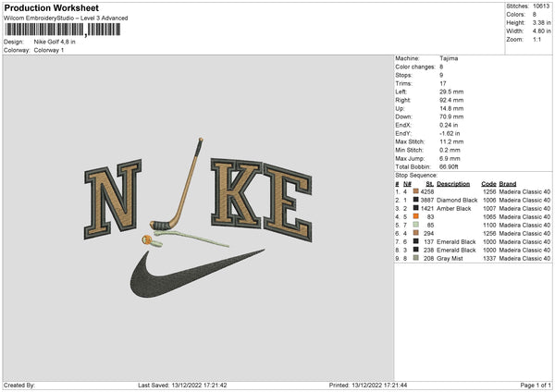The width and height of the screenshot is (555, 392).
Task: Select the 'Color changes:' value 8
Action: (x=441, y=67)
